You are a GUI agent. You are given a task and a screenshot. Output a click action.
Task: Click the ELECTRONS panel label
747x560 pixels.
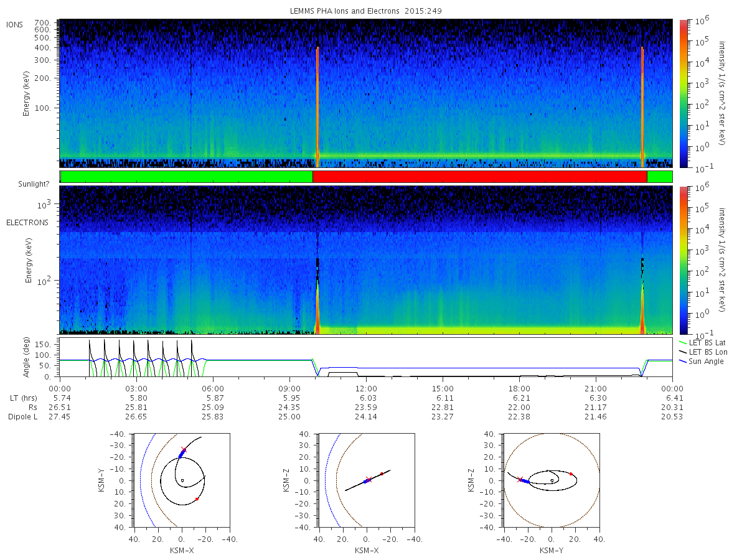pyautogui.click(x=27, y=222)
